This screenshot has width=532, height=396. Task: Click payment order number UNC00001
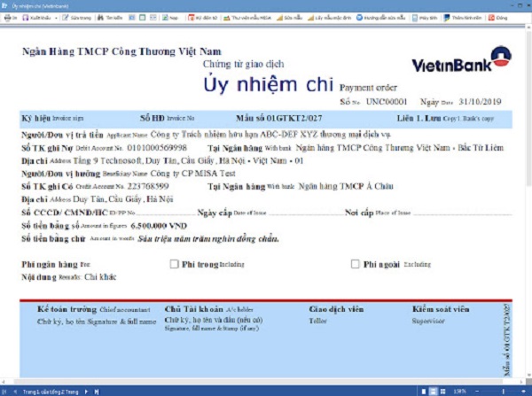(386, 102)
